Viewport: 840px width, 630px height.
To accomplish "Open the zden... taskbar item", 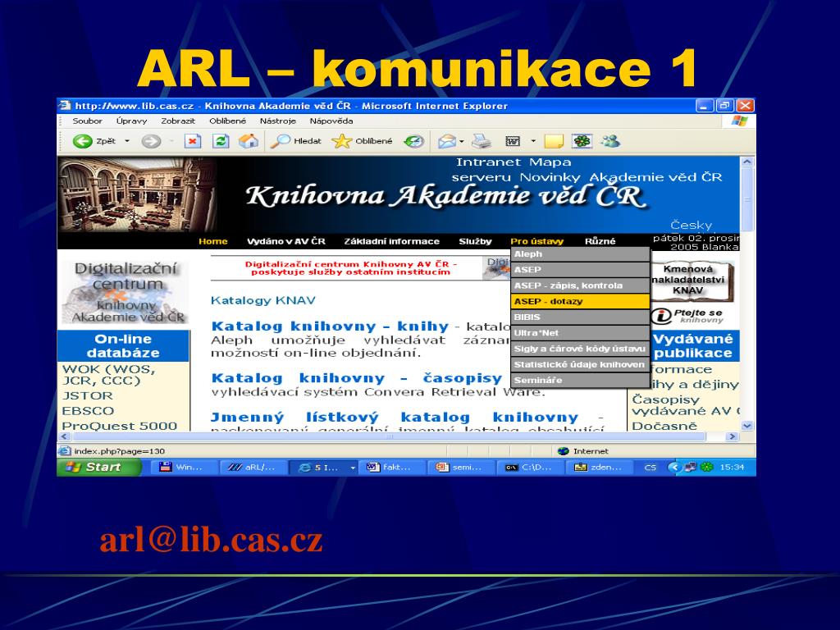I will pyautogui.click(x=600, y=467).
